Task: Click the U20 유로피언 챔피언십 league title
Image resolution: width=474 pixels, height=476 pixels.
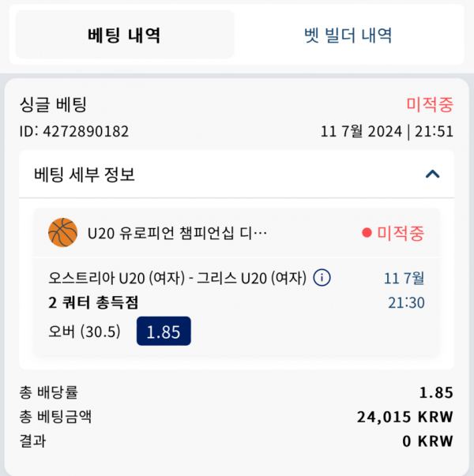Action: pos(178,233)
